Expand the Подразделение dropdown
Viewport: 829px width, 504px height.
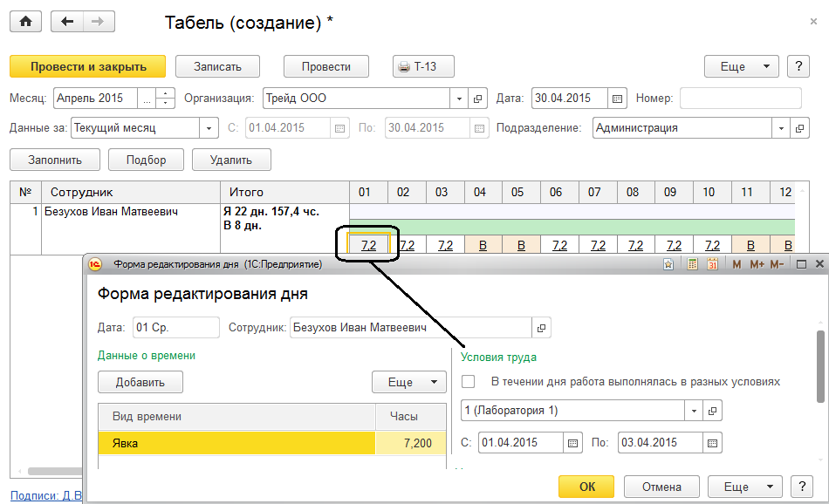781,128
